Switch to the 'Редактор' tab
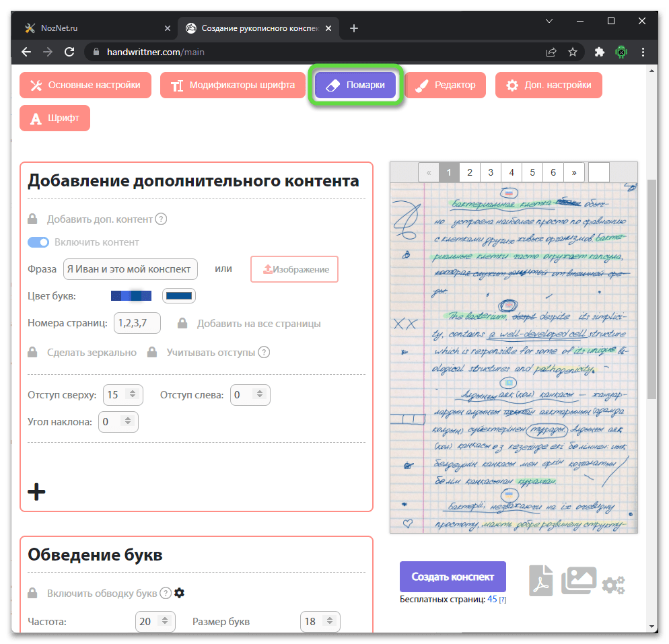 [445, 85]
